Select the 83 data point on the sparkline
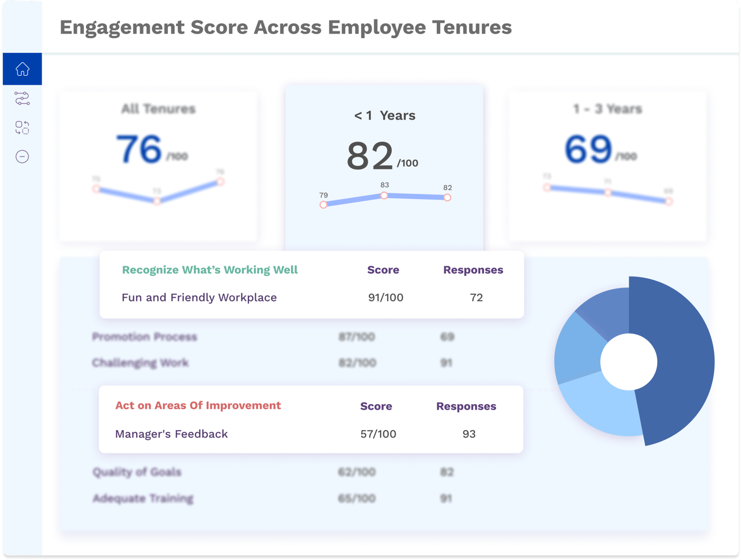This screenshot has width=741, height=560. tap(384, 195)
